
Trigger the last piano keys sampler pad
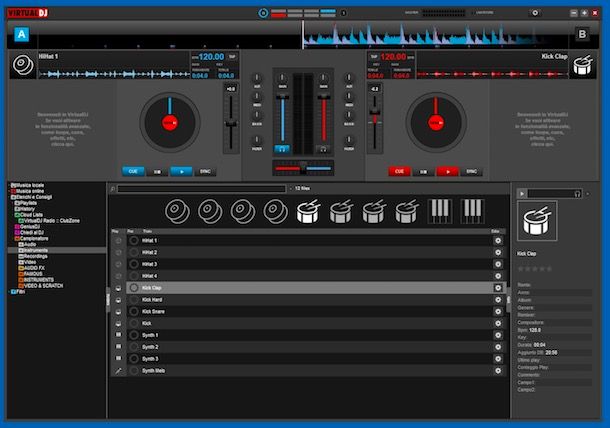[473, 211]
